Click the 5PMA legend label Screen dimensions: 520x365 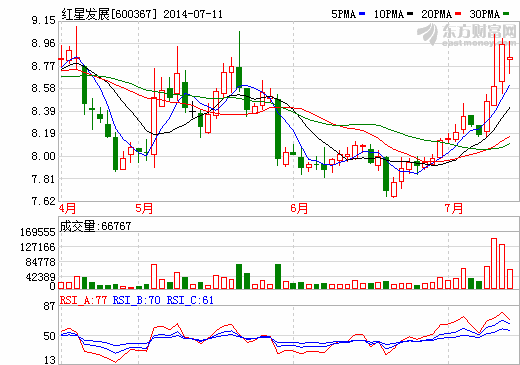coord(344,14)
